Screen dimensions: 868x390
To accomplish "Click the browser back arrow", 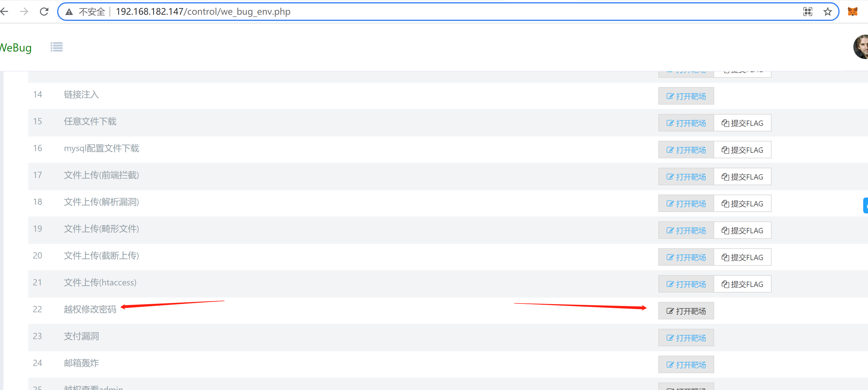I will pyautogui.click(x=4, y=12).
